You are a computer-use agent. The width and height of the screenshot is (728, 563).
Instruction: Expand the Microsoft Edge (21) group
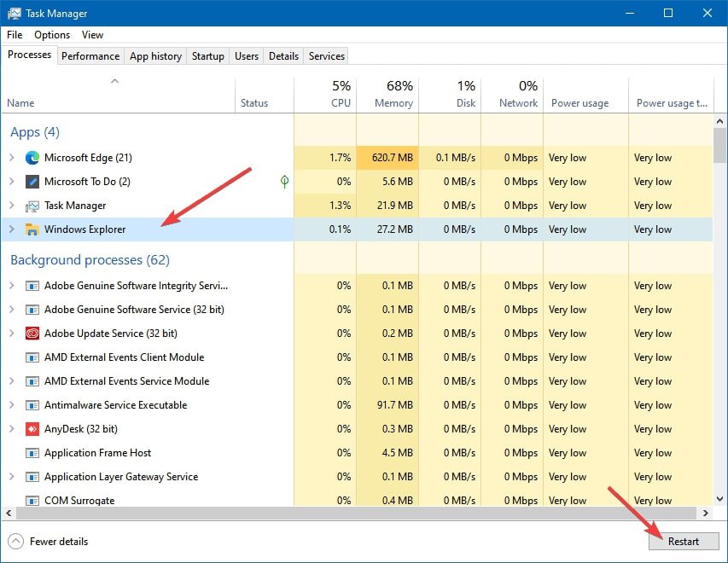pos(12,158)
